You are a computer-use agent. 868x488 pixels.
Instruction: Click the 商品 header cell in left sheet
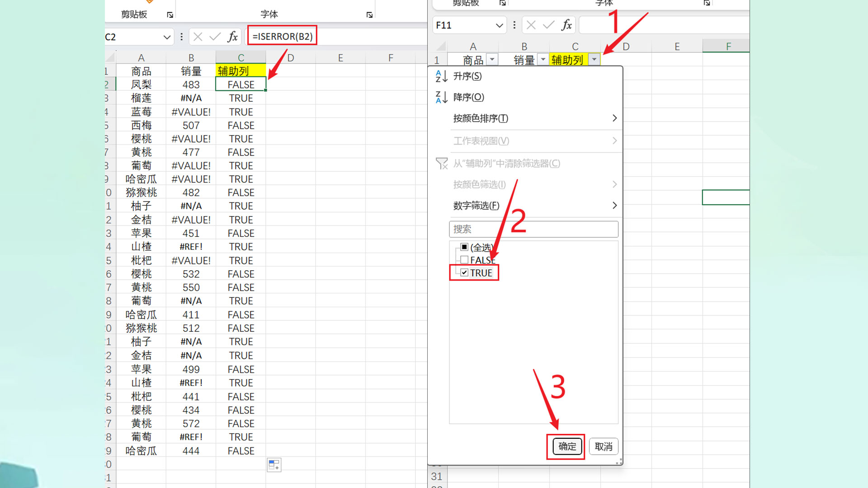click(141, 71)
